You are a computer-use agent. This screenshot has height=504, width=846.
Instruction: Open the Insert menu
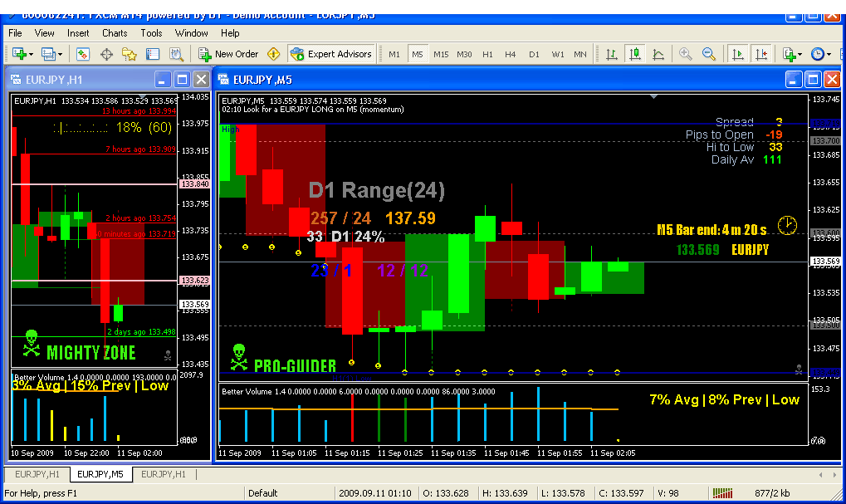(78, 33)
